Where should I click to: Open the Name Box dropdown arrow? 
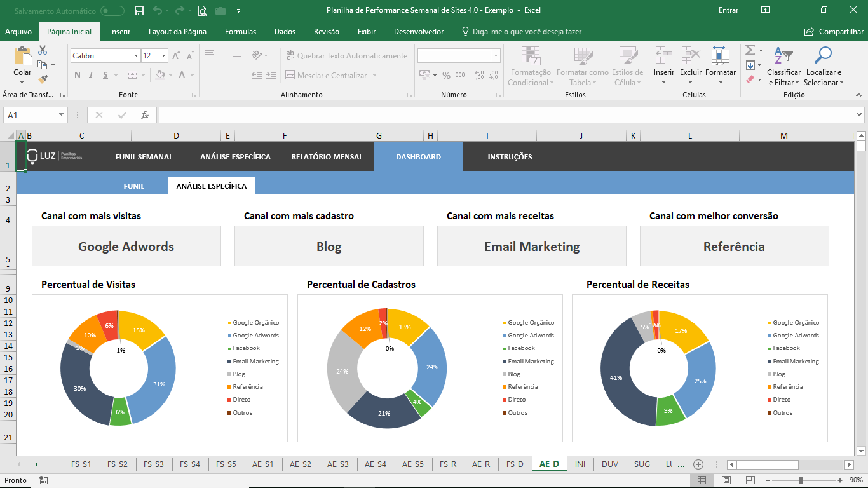tap(62, 115)
